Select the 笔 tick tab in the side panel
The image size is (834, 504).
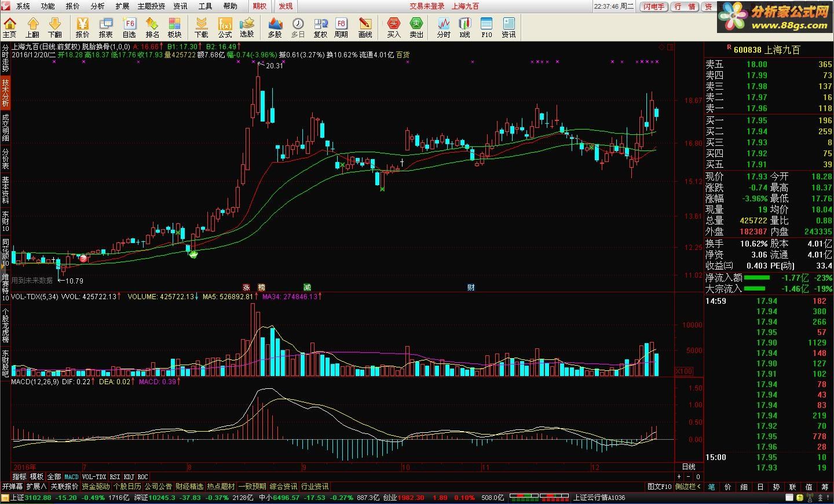[x=712, y=487]
